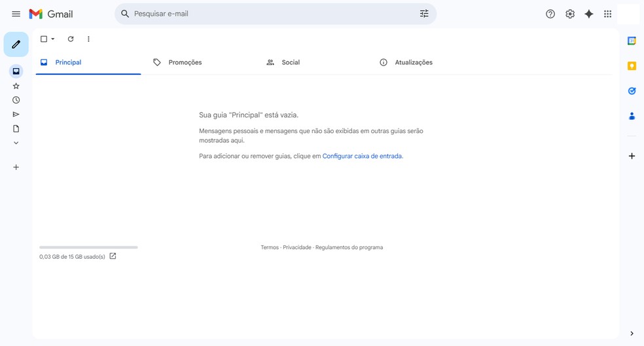Open the Settings gear

569,14
